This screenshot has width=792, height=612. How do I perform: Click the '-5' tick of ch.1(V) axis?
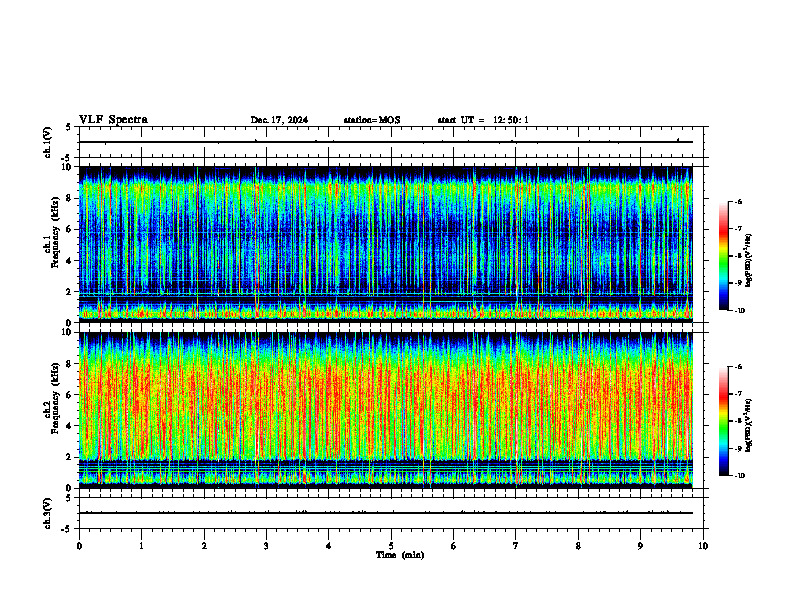click(68, 158)
